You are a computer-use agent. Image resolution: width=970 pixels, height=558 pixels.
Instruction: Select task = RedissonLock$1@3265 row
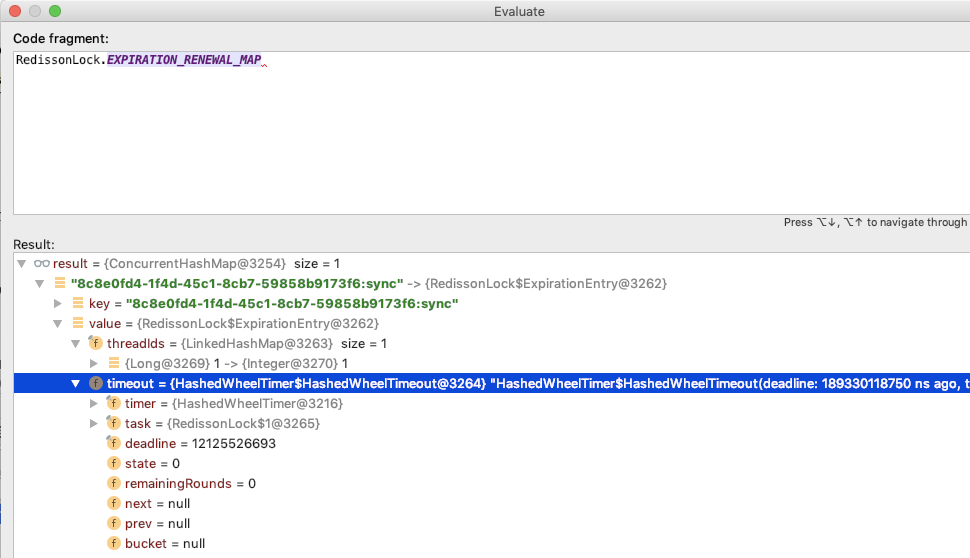coord(492,423)
